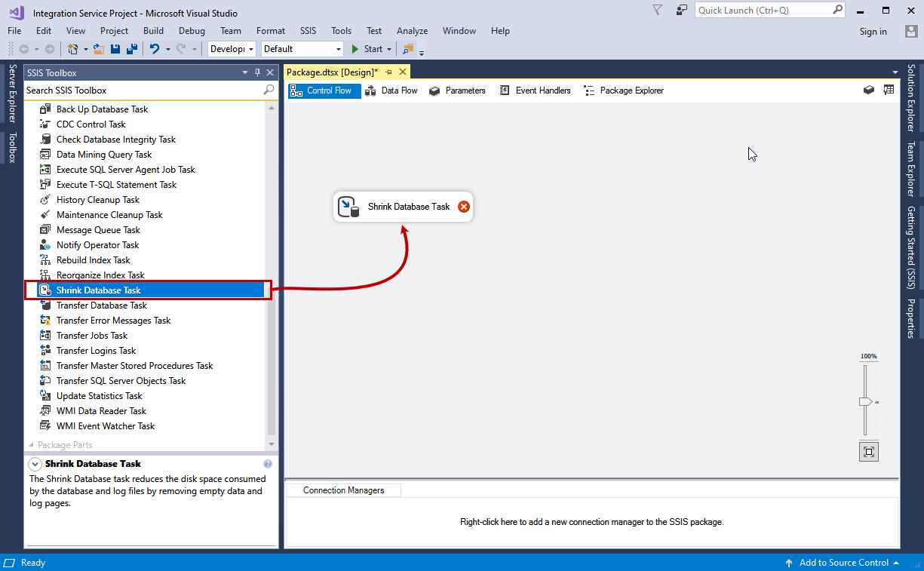Viewport: 924px width, 571px height.
Task: Click the Navigate Backward arrow icon
Action: (x=24, y=49)
